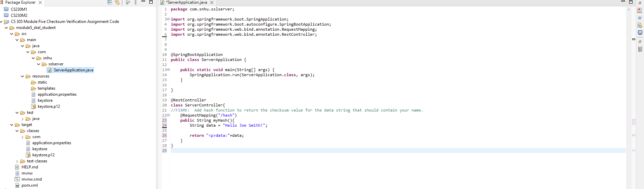Viewport: 644px width, 189px height.
Task: Open the Console view monitor icon in the right trim
Action: 640,33
